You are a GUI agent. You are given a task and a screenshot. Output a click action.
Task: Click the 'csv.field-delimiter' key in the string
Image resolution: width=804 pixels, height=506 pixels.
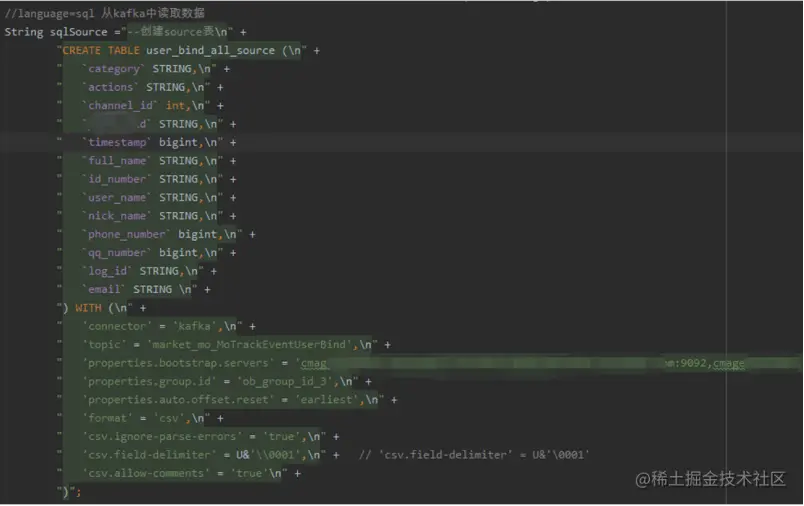click(149, 455)
